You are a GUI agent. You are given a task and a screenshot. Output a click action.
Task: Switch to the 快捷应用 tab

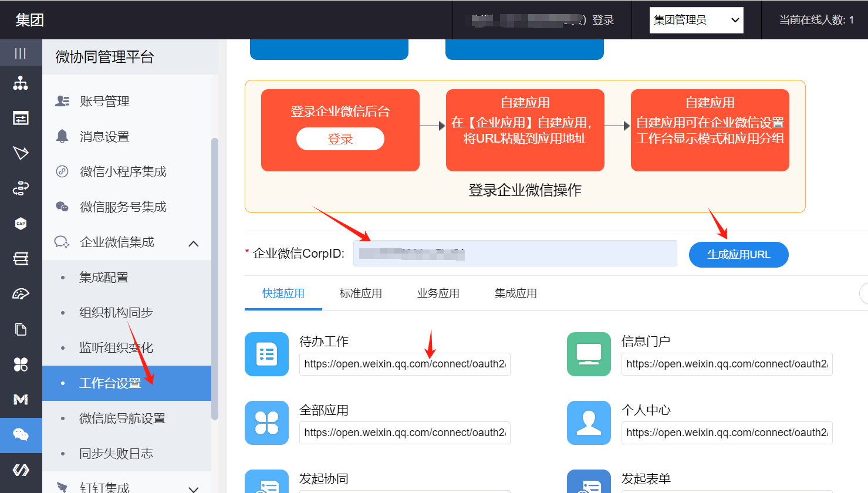tap(283, 293)
